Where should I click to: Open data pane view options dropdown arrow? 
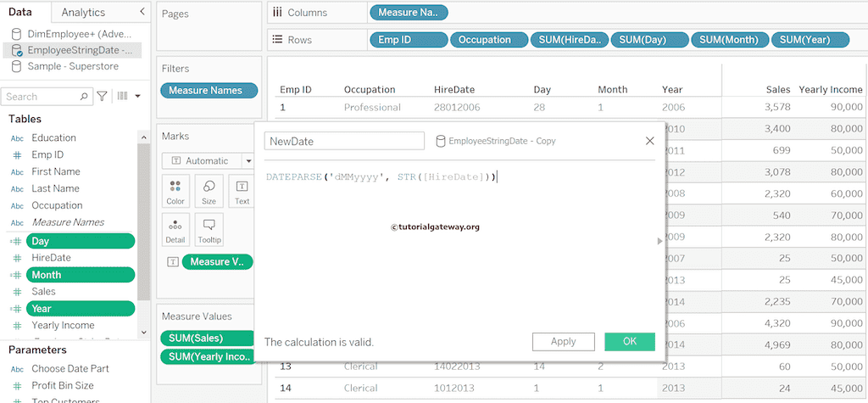click(137, 97)
